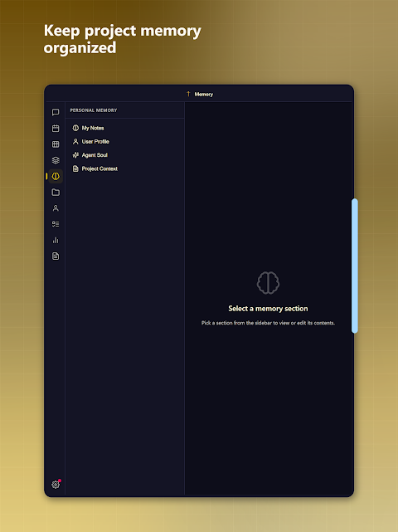This screenshot has width=398, height=532.
Task: Click the 'Pick a section from the sidebar' hint
Action: (x=268, y=323)
